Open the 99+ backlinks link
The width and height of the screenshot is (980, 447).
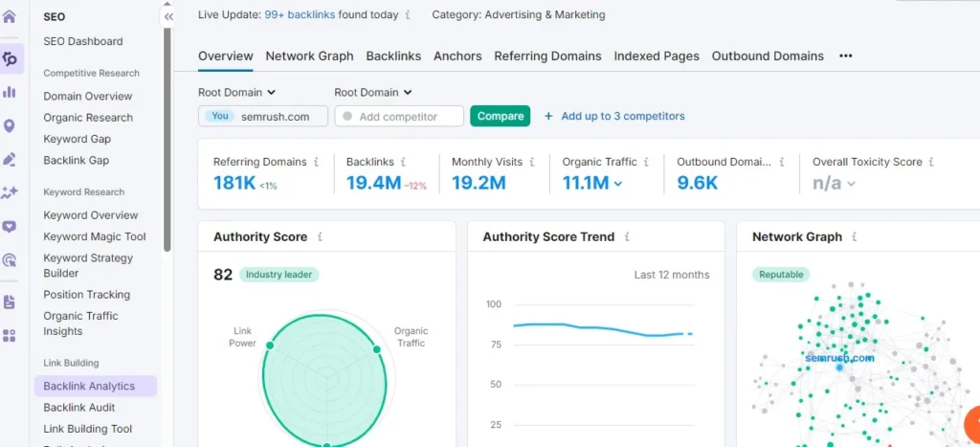(x=300, y=14)
